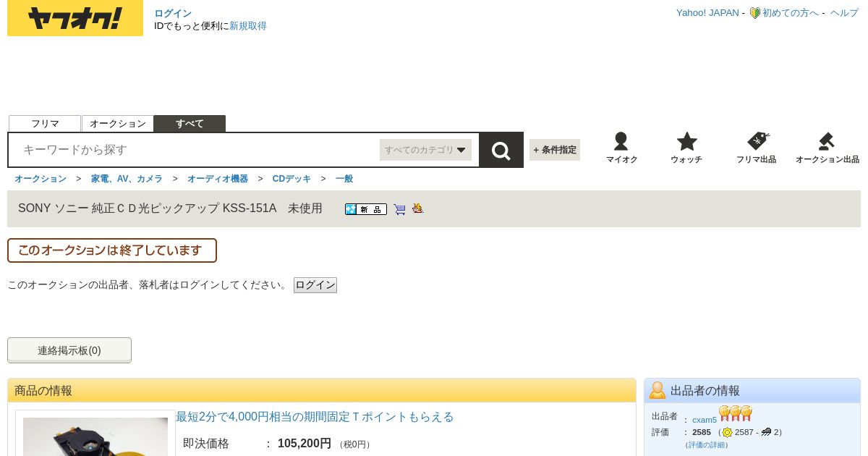
Task: Open the 評価の詳細 link
Action: (706, 445)
